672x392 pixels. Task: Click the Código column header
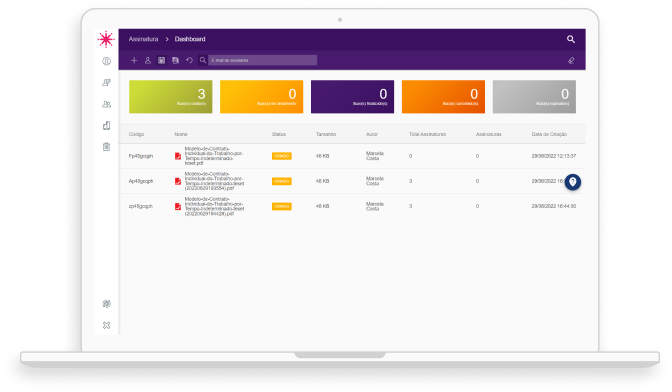click(x=136, y=134)
